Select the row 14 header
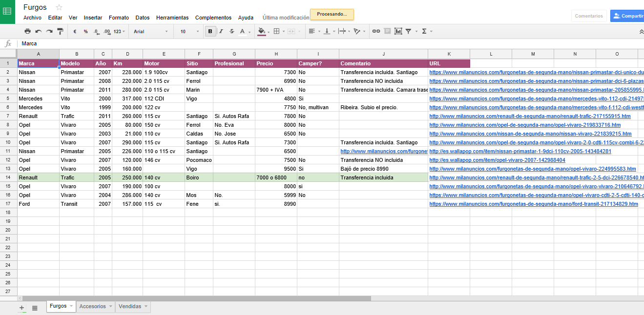 (x=8, y=177)
